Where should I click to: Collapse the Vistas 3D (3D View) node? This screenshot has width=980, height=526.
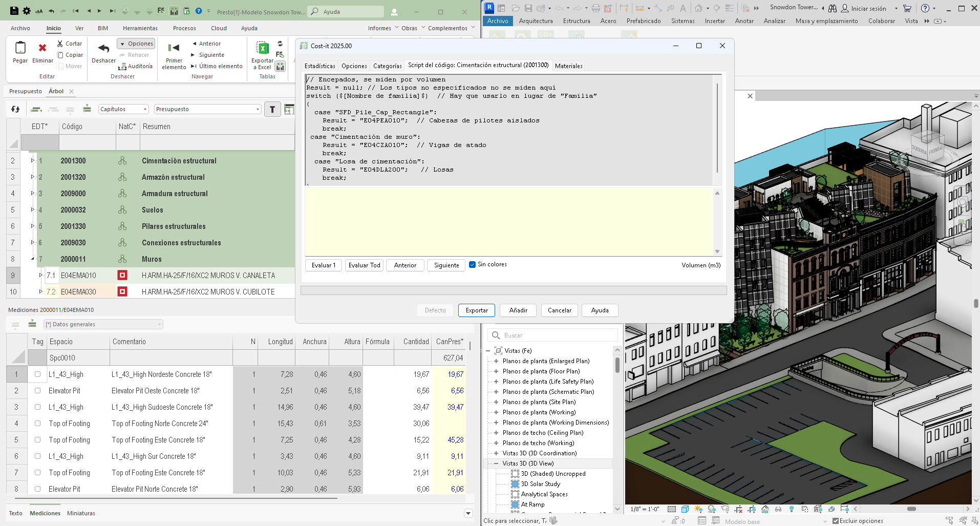[496, 463]
